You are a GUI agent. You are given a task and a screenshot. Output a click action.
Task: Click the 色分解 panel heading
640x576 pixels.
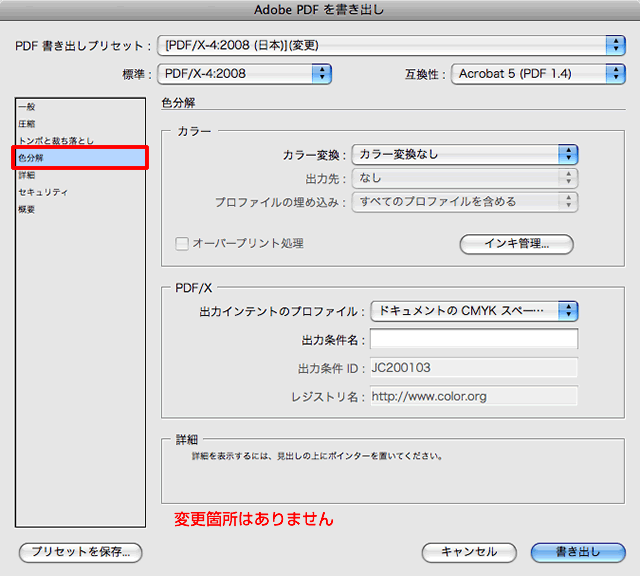(178, 102)
